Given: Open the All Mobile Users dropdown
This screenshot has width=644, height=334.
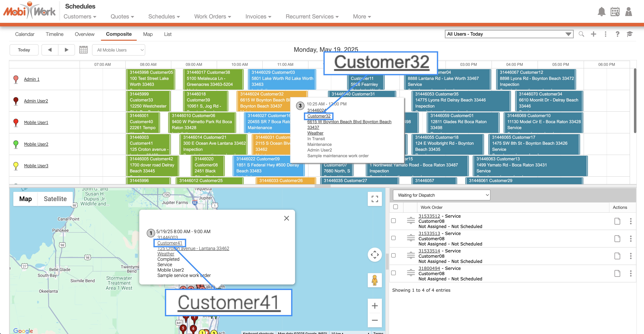Looking at the screenshot, I should 118,50.
